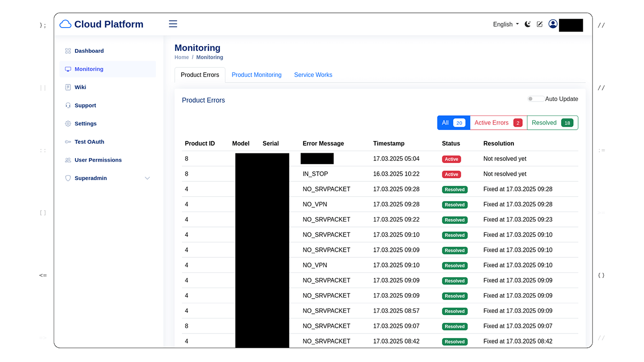Open Wiki from the sidebar
Image resolution: width=644 pixels, height=362 pixels.
(x=80, y=87)
